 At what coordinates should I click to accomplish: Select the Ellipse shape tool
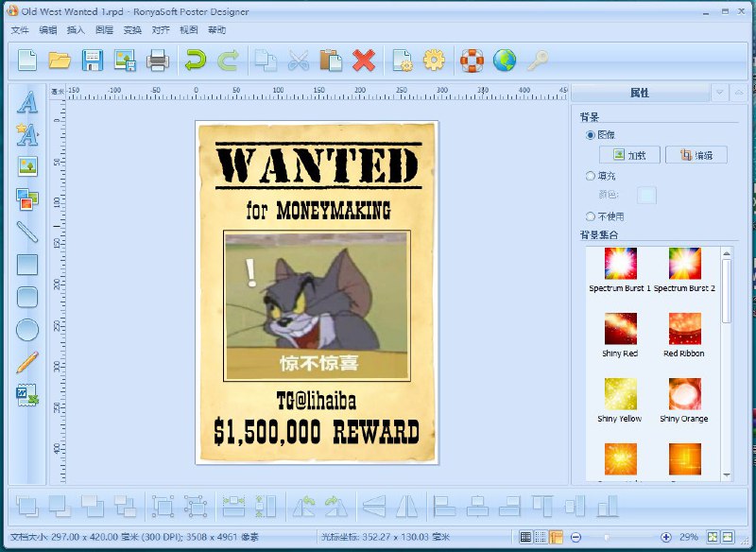(x=27, y=330)
